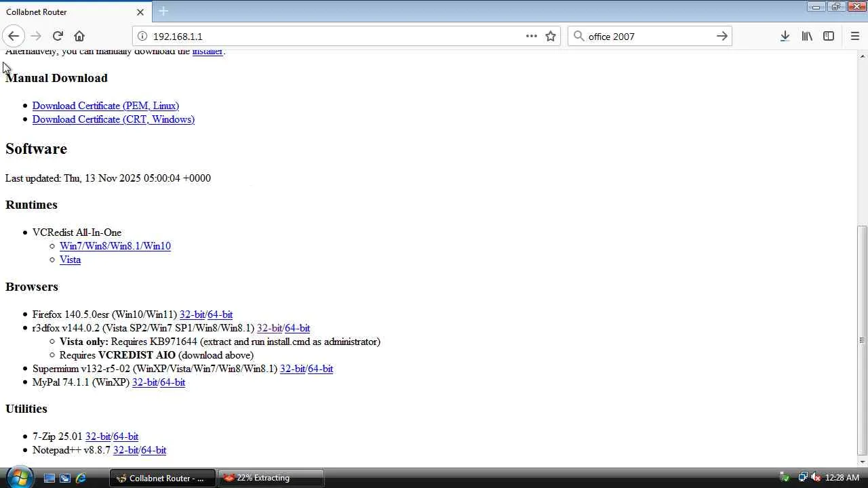Download Notepad++ v8.8.7 64-bit
The height and width of the screenshot is (488, 868).
[x=154, y=450]
